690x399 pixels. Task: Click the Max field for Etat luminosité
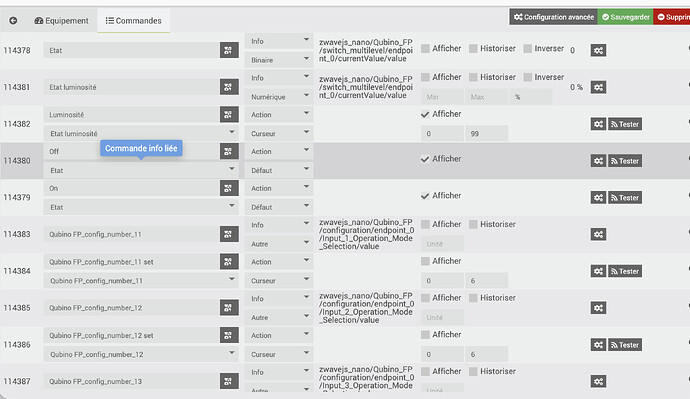tap(486, 97)
